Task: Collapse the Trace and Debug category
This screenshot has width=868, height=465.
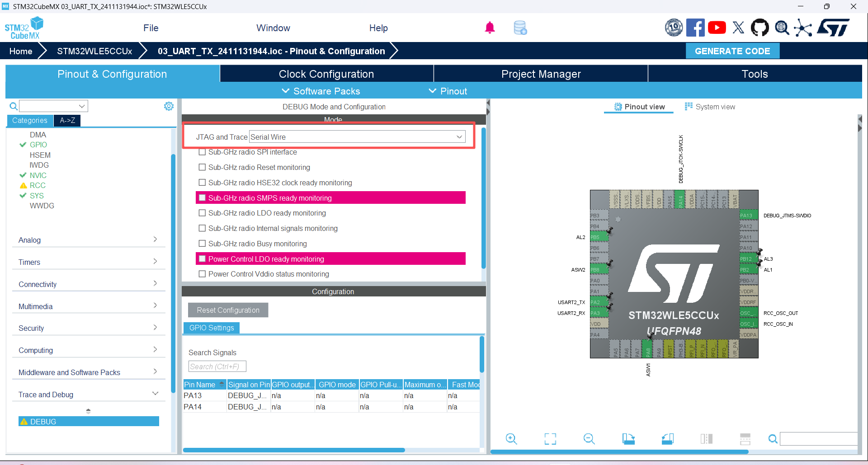Action: pos(89,395)
